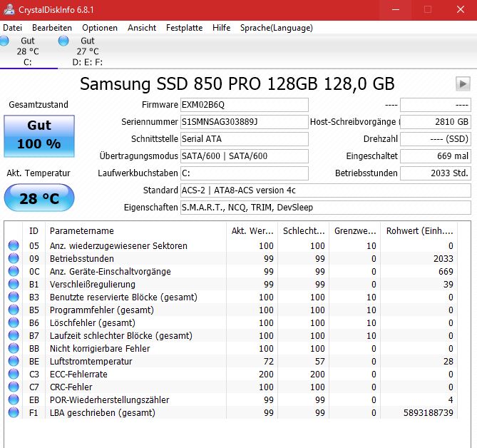The image size is (477, 448).
Task: Click the Rohwert (Einh.... column header
Action: (419, 230)
